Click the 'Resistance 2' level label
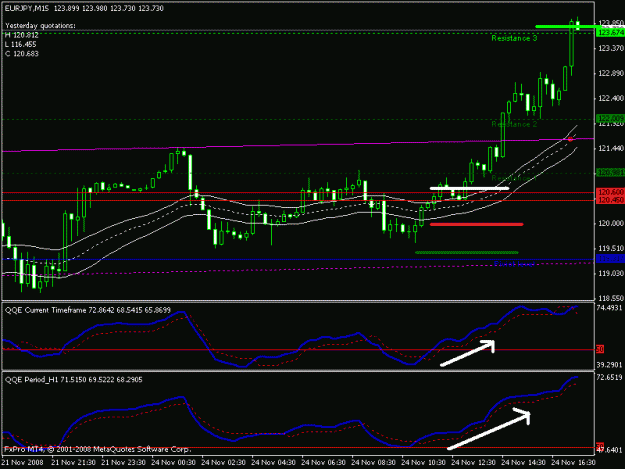The width and height of the screenshot is (625, 469). (514, 124)
